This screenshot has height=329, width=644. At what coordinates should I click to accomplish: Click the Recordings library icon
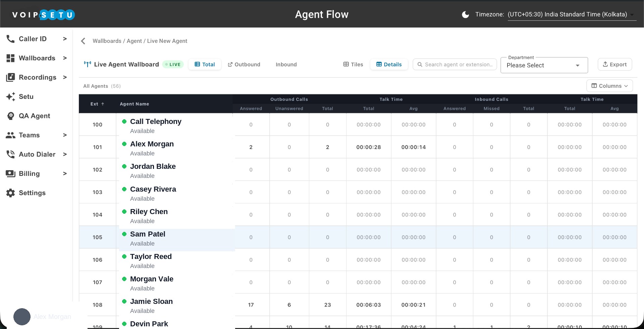tap(10, 77)
